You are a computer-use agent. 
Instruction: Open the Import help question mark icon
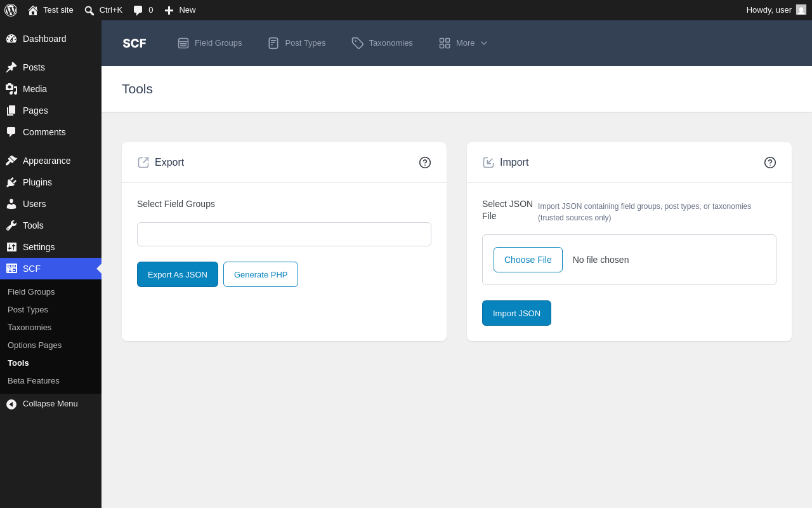point(770,163)
